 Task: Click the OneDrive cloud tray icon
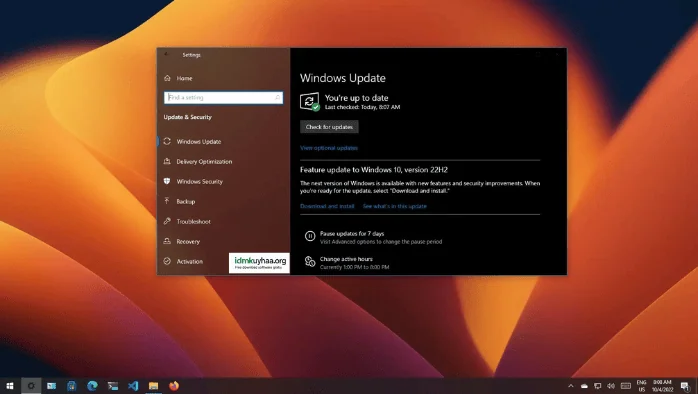(x=584, y=386)
